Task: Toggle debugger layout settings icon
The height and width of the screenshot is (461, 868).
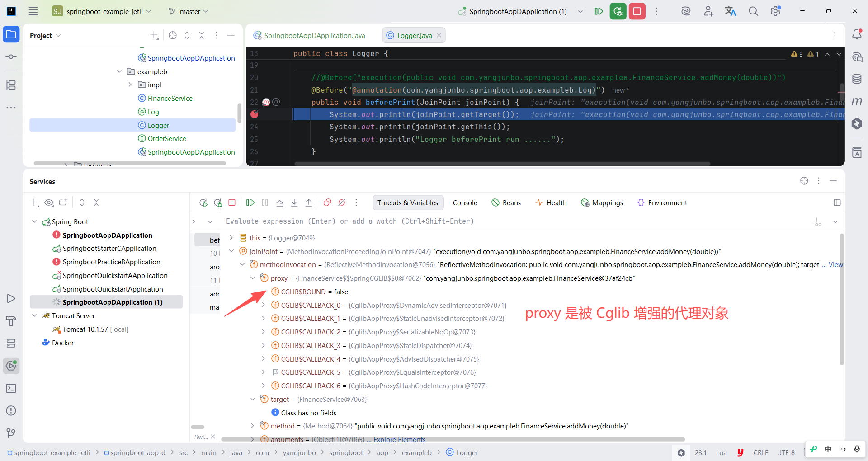Action: pyautogui.click(x=837, y=202)
